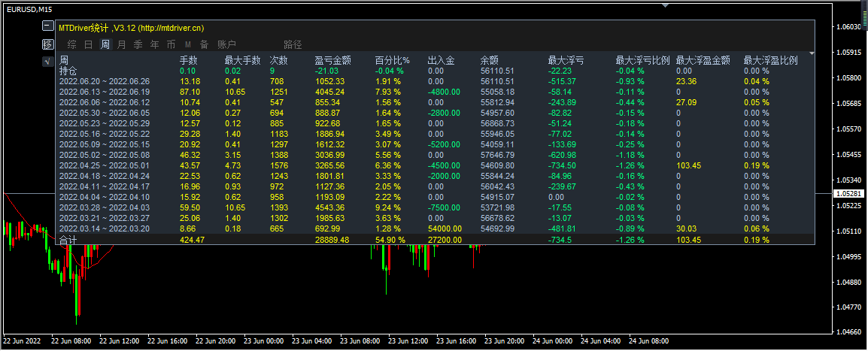Viewport: 868px width, 351px height.
Task: Click the 最大浮盈比例 column header
Action: click(770, 61)
